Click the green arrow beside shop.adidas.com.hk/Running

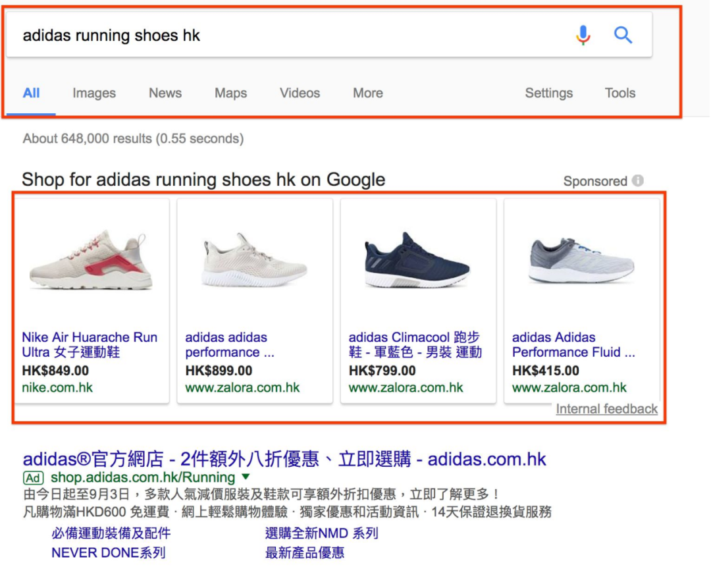pos(246,476)
